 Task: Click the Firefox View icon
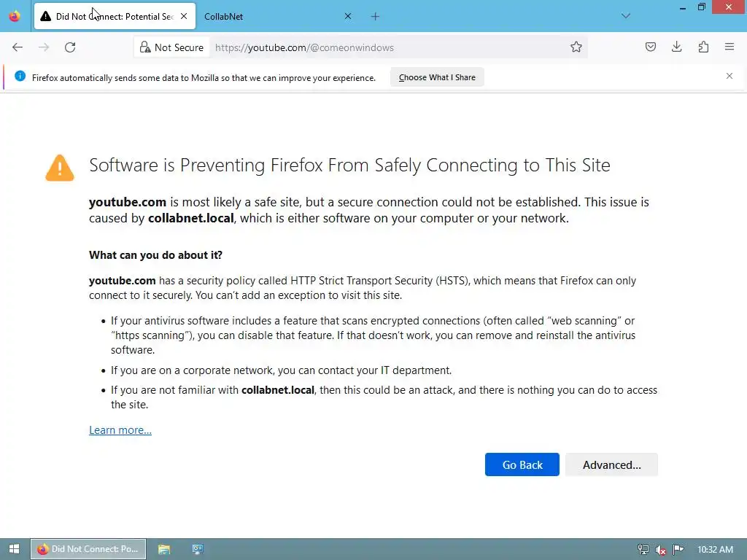pos(15,16)
